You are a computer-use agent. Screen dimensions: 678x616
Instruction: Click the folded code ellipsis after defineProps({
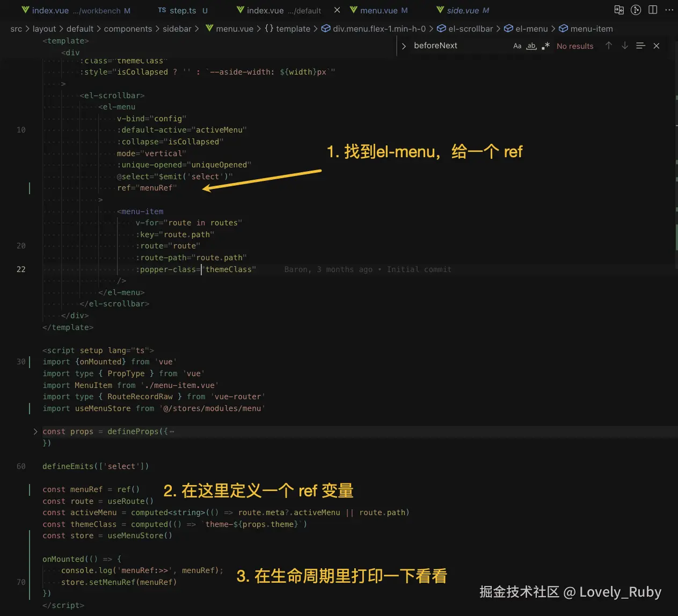[x=172, y=431]
